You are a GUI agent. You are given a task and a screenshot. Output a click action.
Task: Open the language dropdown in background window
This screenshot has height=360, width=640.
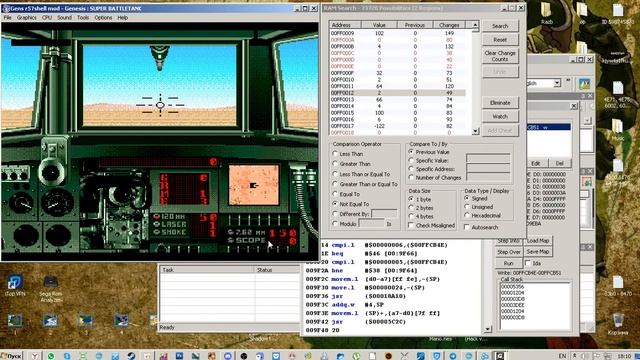557,83
